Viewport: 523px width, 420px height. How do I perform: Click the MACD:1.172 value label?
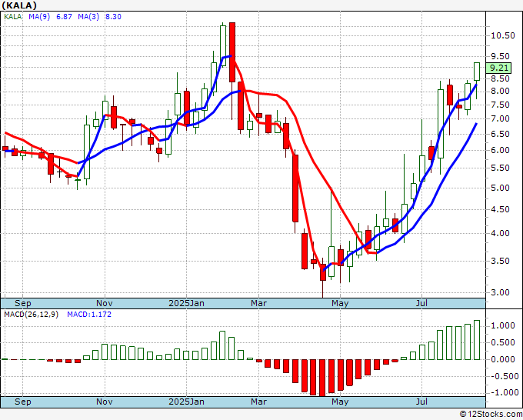tap(89, 315)
